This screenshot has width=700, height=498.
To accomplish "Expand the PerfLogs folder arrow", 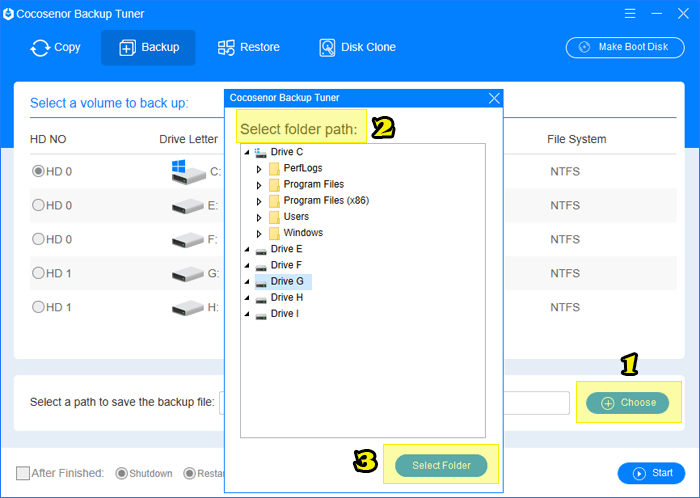I will tap(259, 169).
